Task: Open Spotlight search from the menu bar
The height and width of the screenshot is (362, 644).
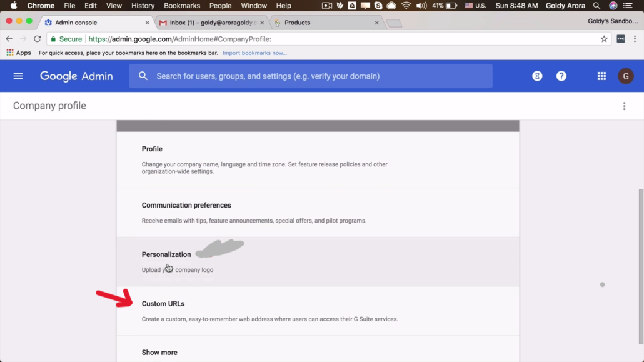Action: pyautogui.click(x=596, y=6)
